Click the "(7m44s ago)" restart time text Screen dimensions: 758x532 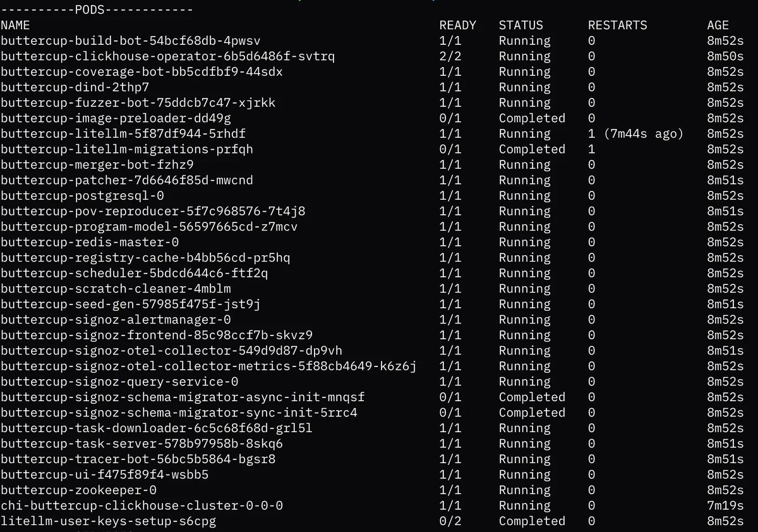pos(643,134)
